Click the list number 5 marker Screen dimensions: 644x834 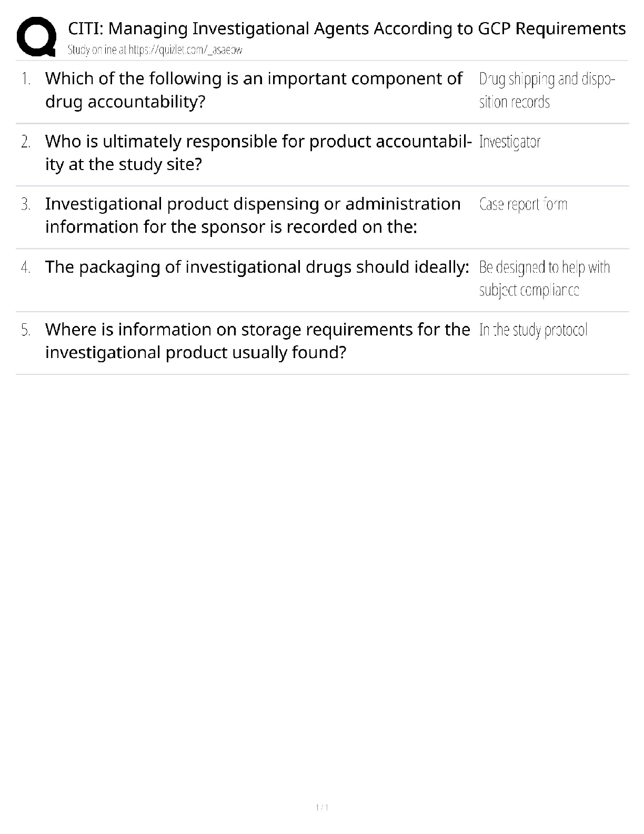pyautogui.click(x=26, y=330)
